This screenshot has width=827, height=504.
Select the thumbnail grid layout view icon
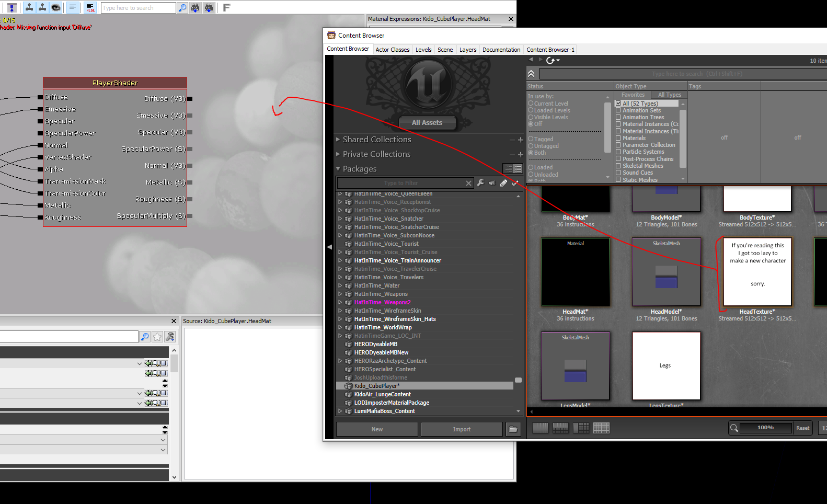click(x=601, y=428)
